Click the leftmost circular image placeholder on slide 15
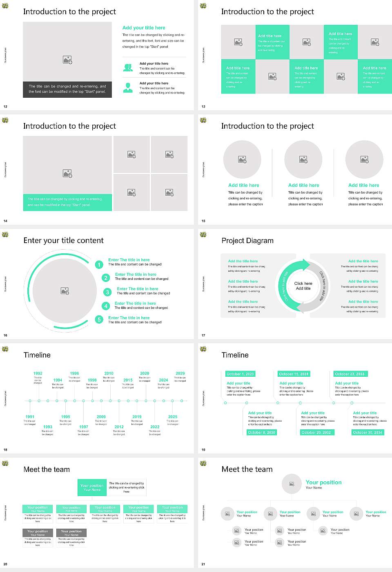The image size is (392, 572). pyautogui.click(x=242, y=159)
